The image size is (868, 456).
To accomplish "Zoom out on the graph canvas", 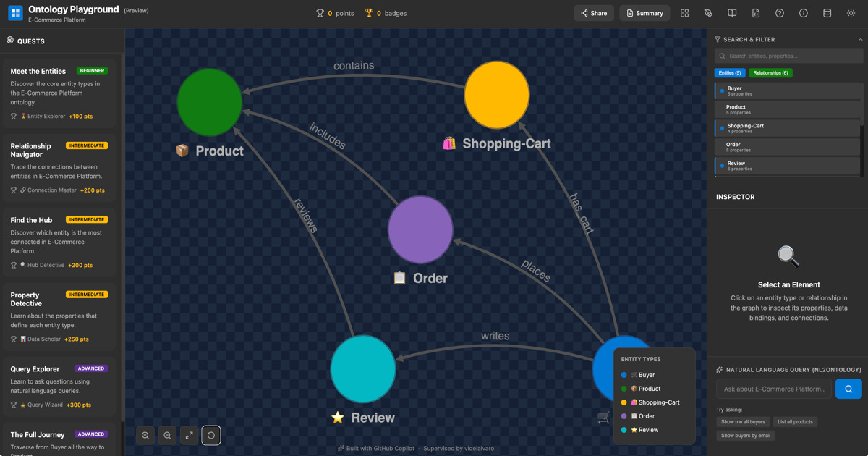I will point(167,435).
